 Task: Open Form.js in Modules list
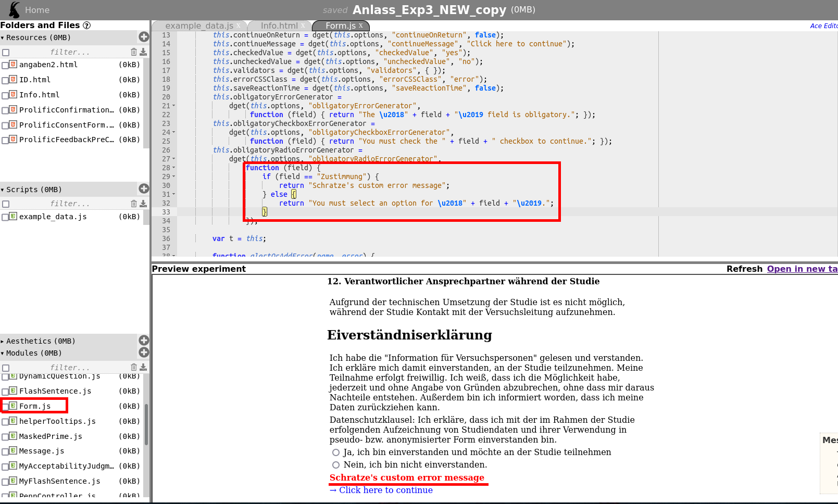pyautogui.click(x=35, y=406)
